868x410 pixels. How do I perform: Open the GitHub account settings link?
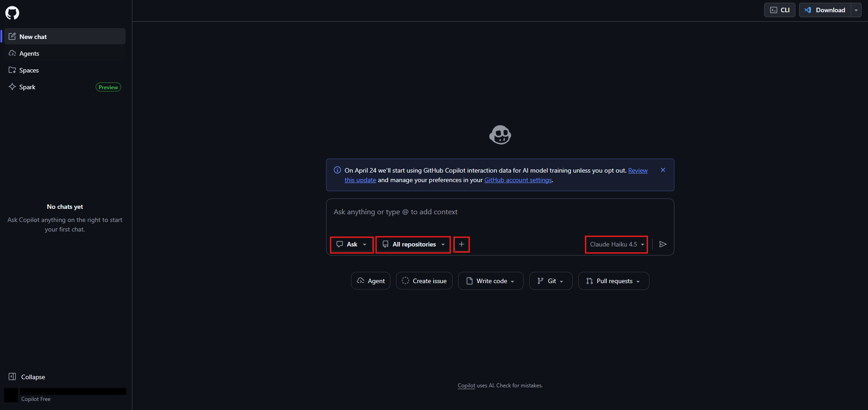point(518,180)
